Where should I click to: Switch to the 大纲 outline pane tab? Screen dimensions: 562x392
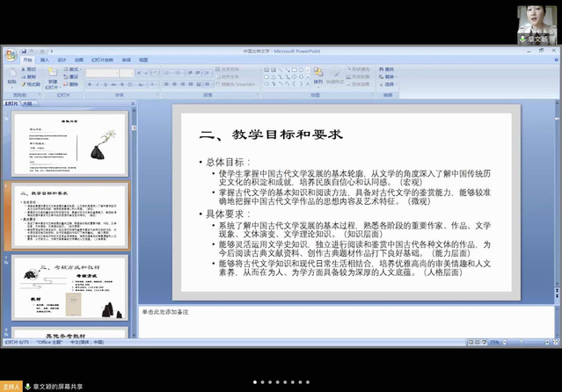(27, 103)
